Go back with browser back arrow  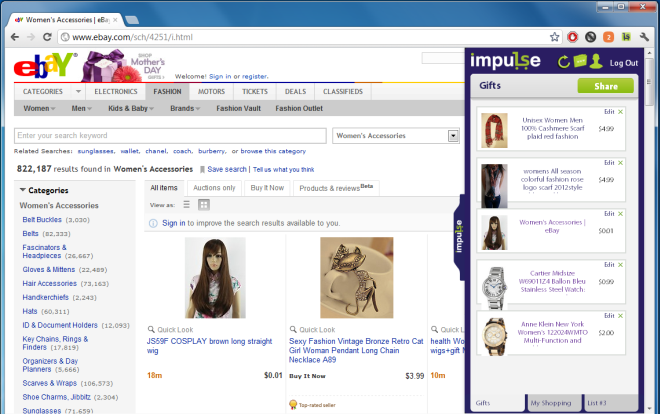click(15, 37)
